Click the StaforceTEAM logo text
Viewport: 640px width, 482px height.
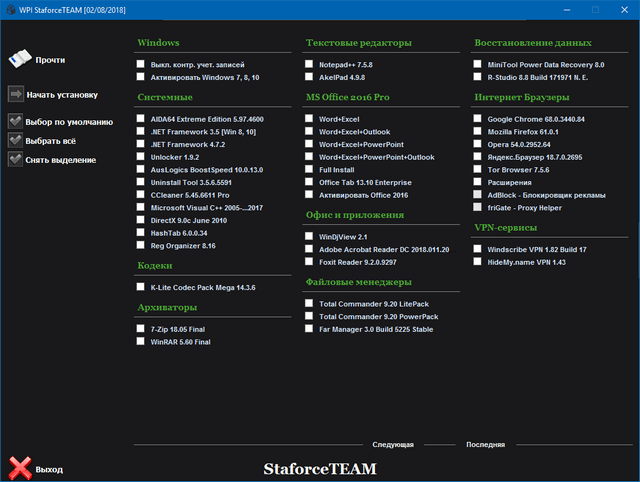[x=320, y=469]
